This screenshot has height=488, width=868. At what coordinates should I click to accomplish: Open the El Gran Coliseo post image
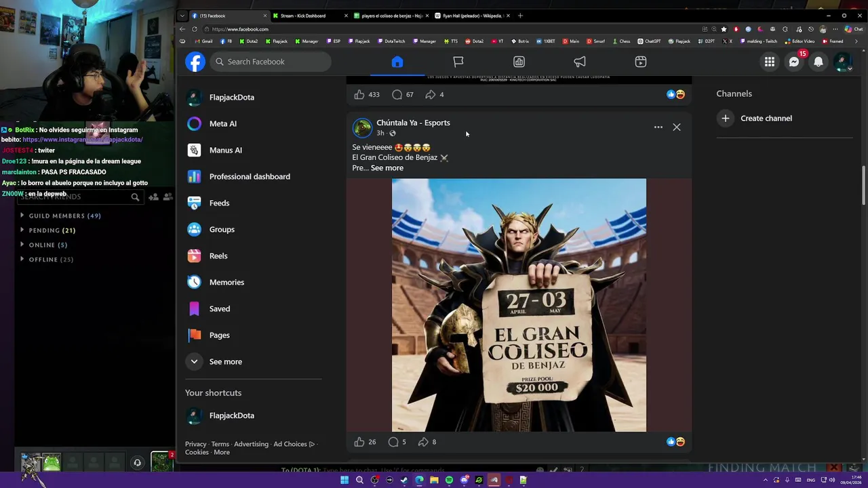point(519,305)
